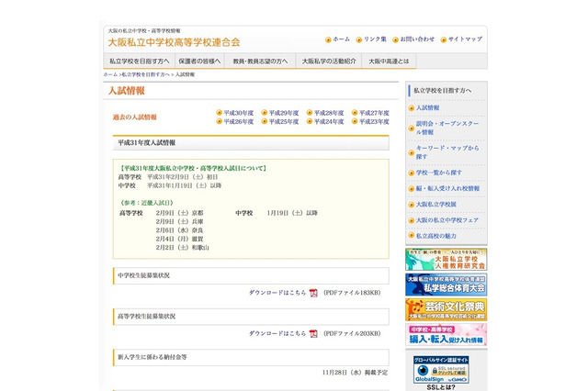Open 平成24年度 past exam info
The width and height of the screenshot is (588, 391).
[x=329, y=122]
